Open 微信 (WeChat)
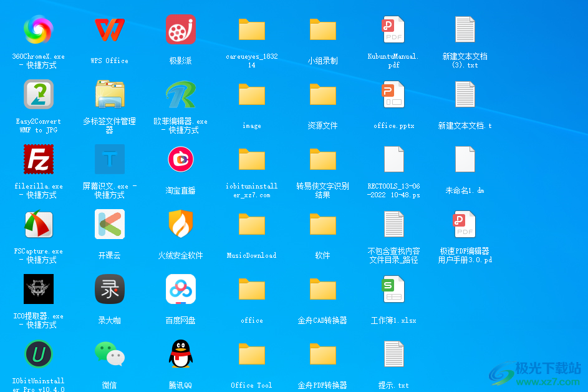 click(x=110, y=355)
